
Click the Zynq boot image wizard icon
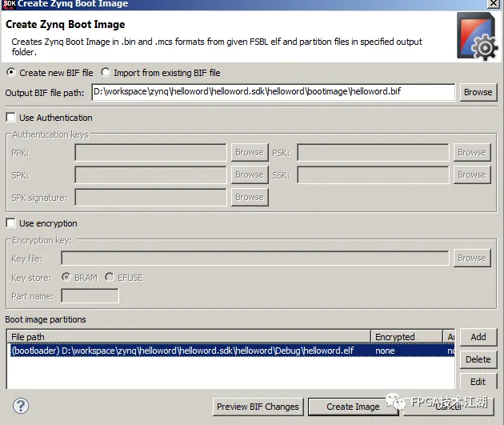pyautogui.click(x=476, y=38)
